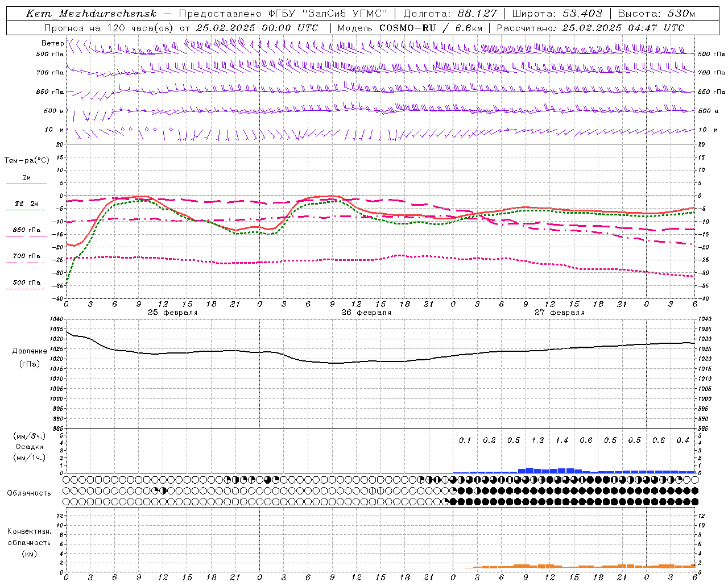The width and height of the screenshot is (728, 582).
Task: Click '1020' on the right pressure axis
Action: pos(704,359)
